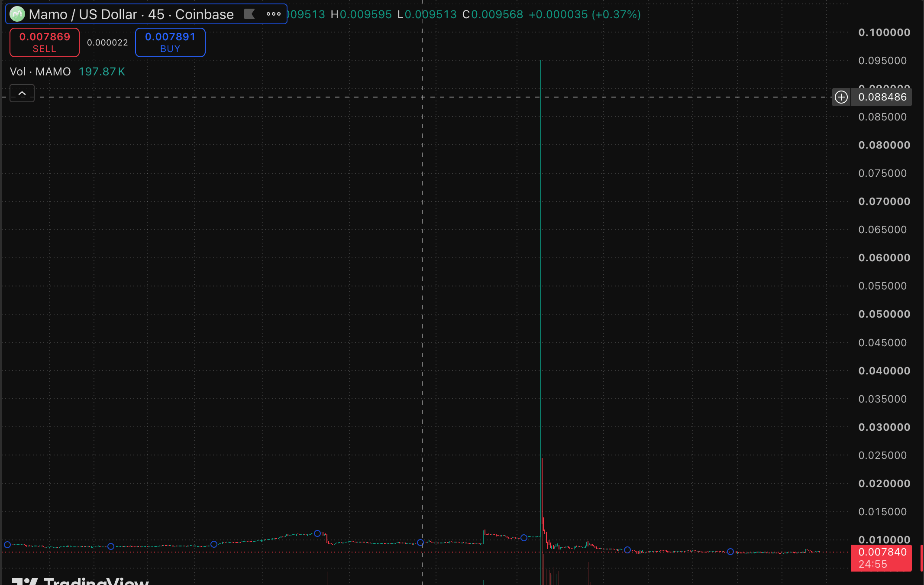Image resolution: width=924 pixels, height=585 pixels.
Task: Click the plus icon beside the 0.088486 price label
Action: pyautogui.click(x=841, y=97)
